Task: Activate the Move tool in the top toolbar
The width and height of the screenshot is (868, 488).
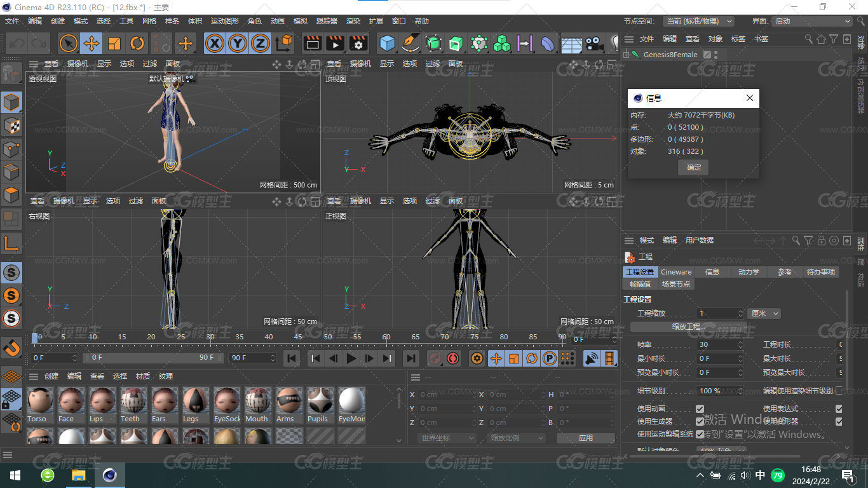Action: (92, 43)
